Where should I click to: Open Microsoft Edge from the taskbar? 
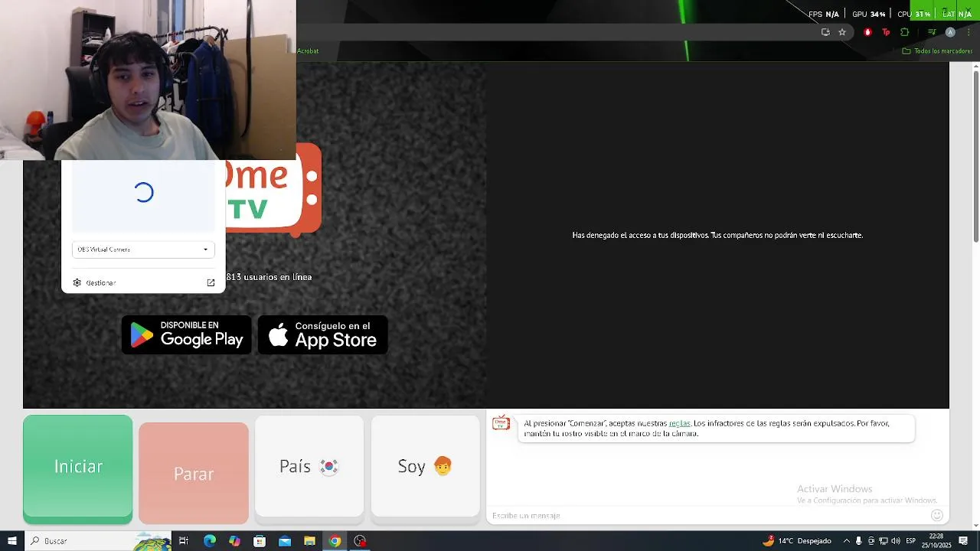[x=209, y=541]
